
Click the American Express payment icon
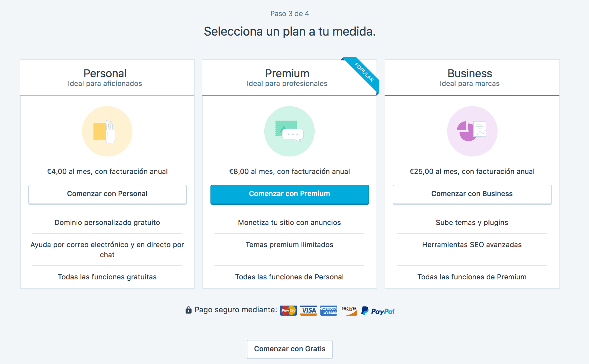coord(329,311)
